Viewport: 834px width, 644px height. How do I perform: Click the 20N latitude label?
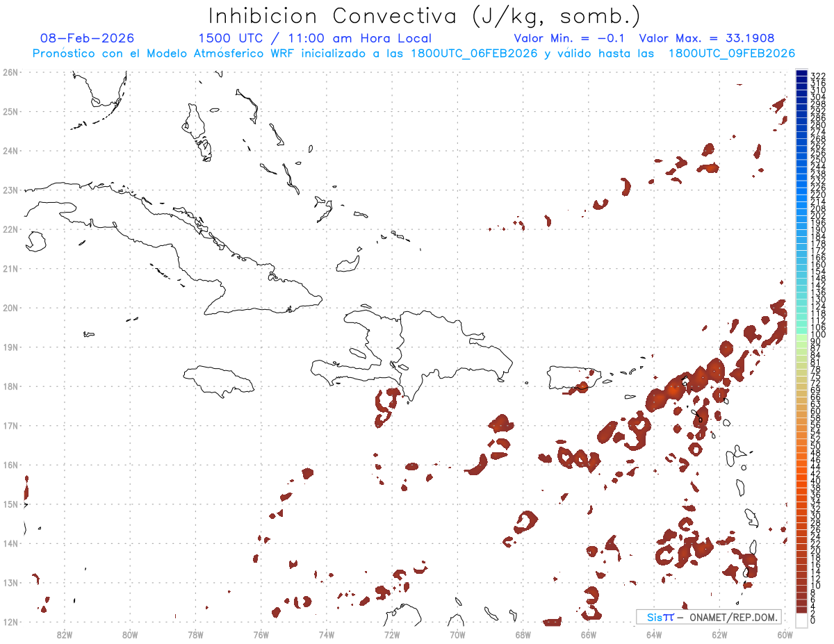(x=10, y=308)
